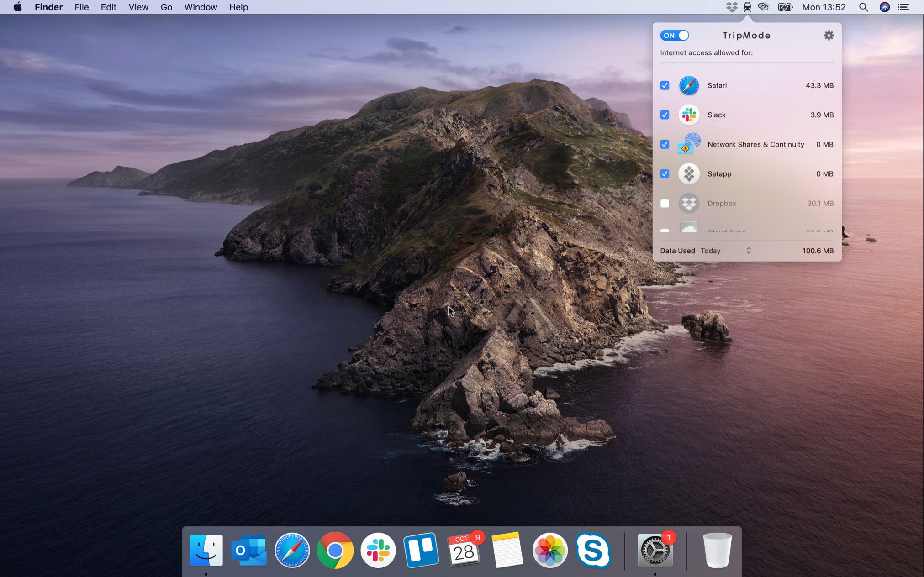Click the Dropbox app name
The image size is (924, 577).
point(722,203)
